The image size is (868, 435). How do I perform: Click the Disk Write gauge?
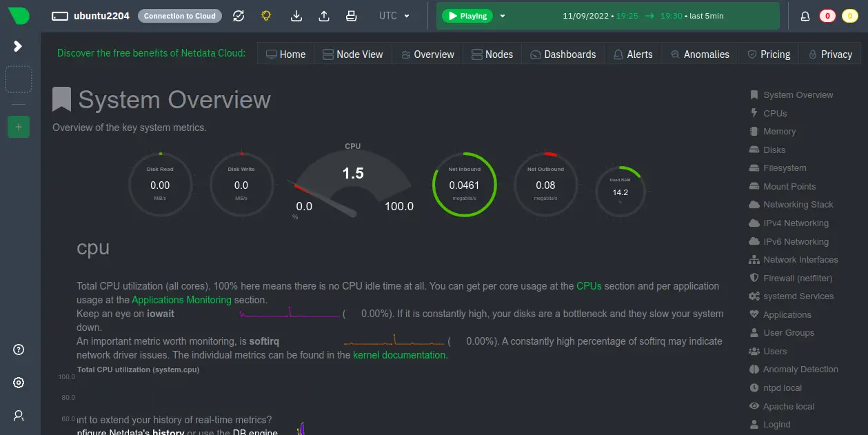[x=241, y=185]
